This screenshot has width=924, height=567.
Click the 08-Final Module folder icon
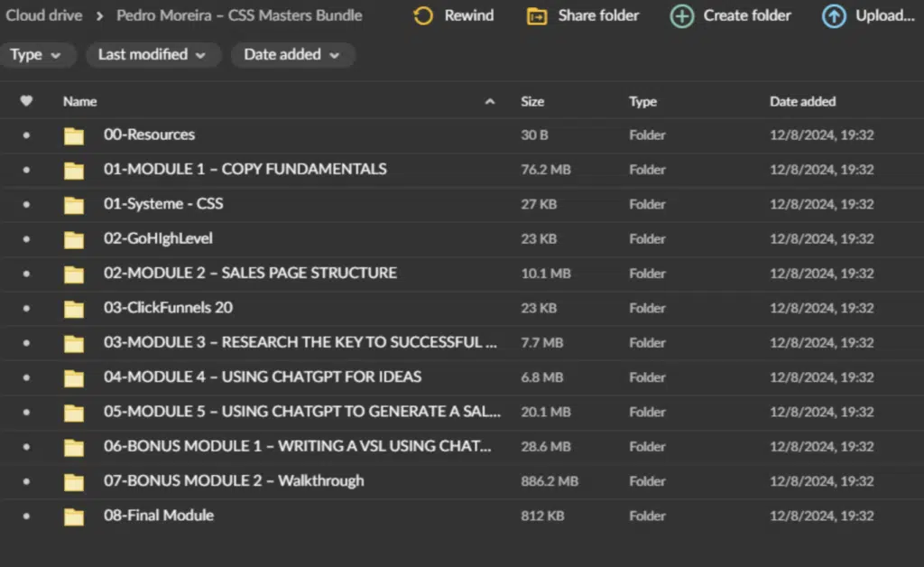[74, 517]
